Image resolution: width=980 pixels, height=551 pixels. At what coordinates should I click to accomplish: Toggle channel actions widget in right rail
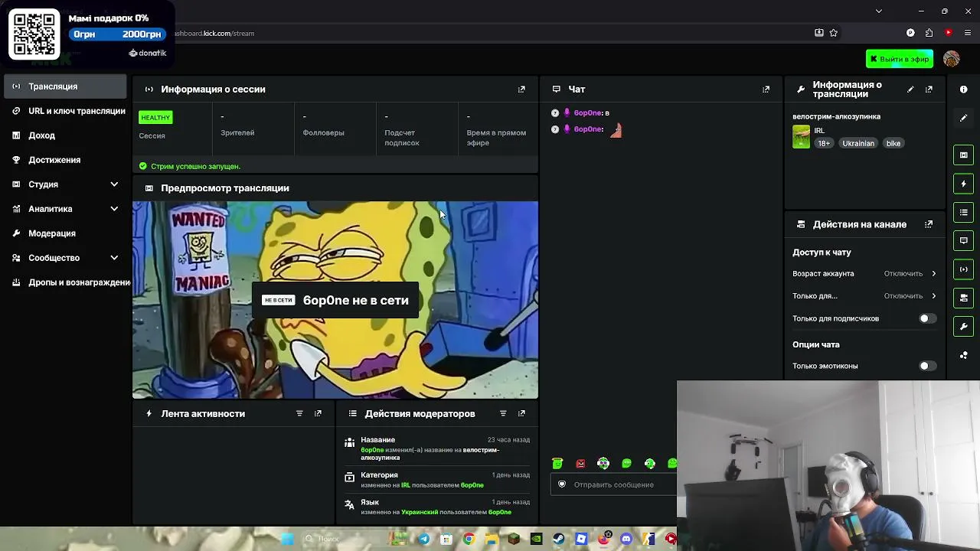[x=963, y=298]
